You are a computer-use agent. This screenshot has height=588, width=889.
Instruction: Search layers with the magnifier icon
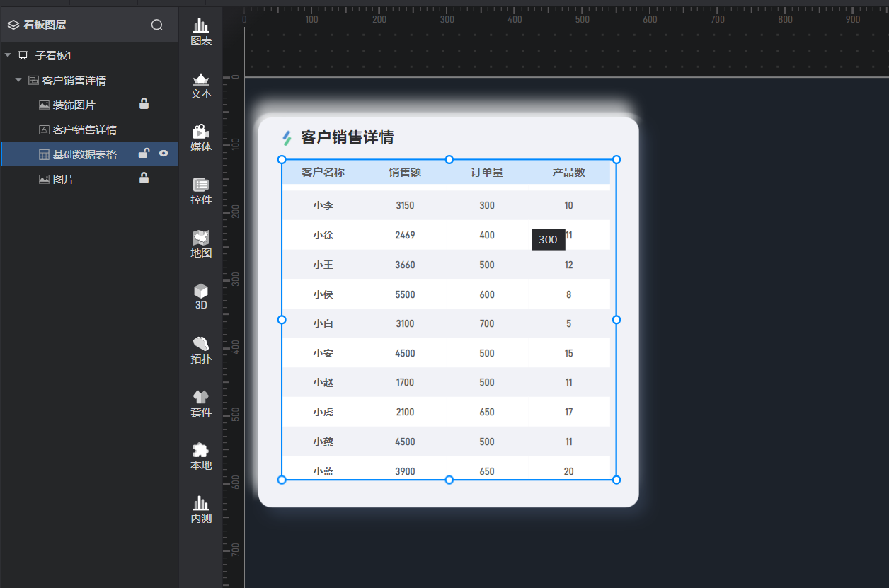[x=157, y=25]
